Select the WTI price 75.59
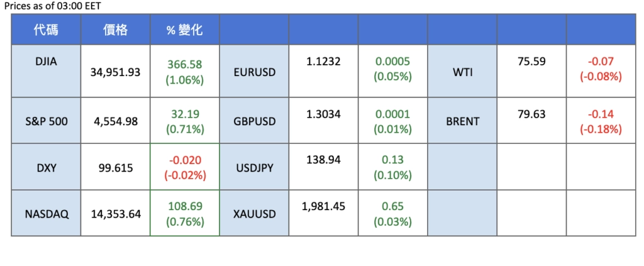This screenshot has width=644, height=266. [531, 62]
